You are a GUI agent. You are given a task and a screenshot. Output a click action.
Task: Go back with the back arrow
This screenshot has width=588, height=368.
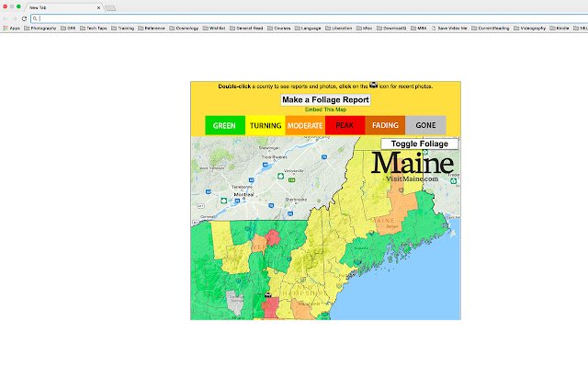point(6,18)
